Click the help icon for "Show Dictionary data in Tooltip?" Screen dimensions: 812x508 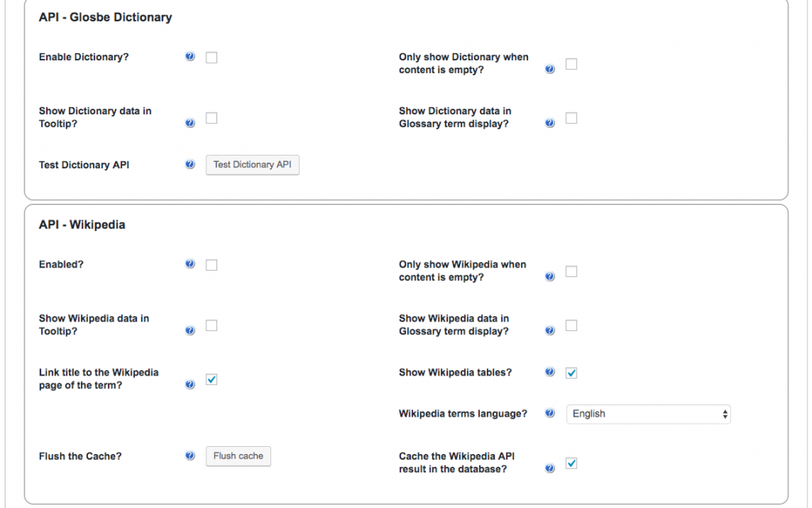click(x=190, y=123)
